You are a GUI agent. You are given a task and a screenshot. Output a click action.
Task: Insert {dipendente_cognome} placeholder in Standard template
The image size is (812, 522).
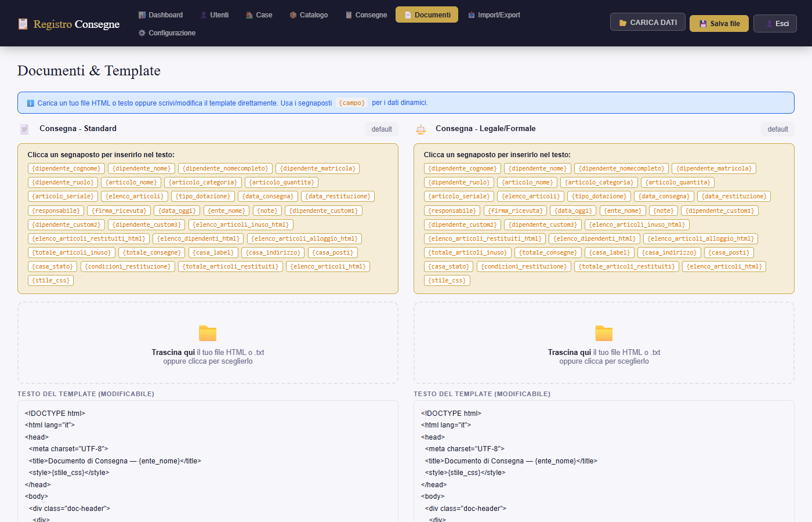tap(66, 169)
